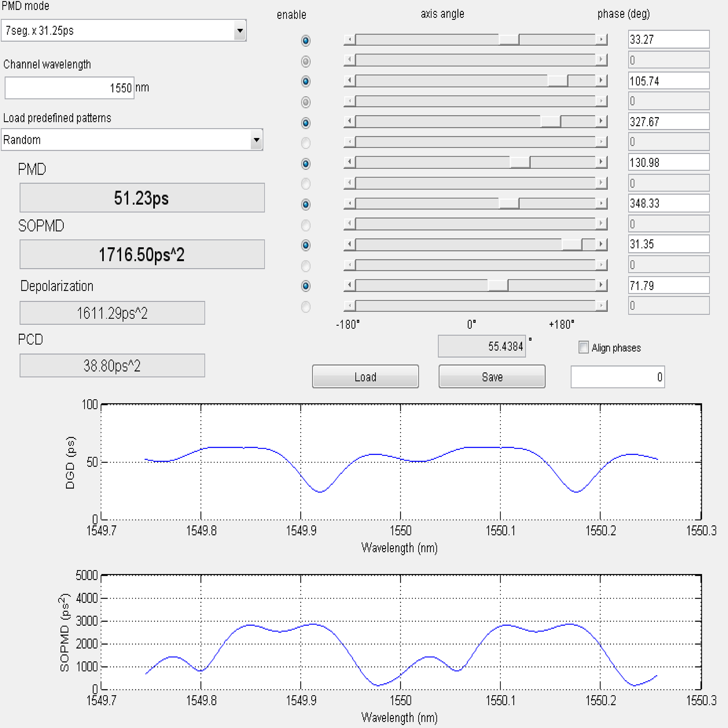Click left arrow on sixth axis angle slider
728x728 pixels.
(x=350, y=142)
